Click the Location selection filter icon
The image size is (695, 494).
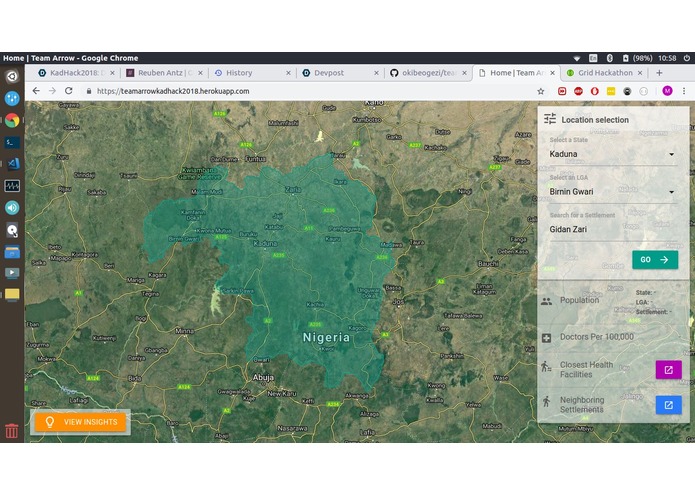click(550, 119)
